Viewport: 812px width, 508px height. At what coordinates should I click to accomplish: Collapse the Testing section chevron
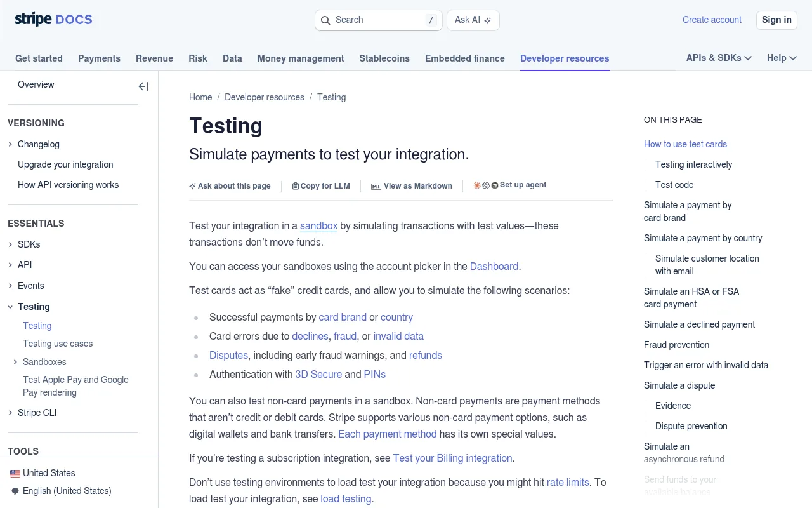[10, 307]
